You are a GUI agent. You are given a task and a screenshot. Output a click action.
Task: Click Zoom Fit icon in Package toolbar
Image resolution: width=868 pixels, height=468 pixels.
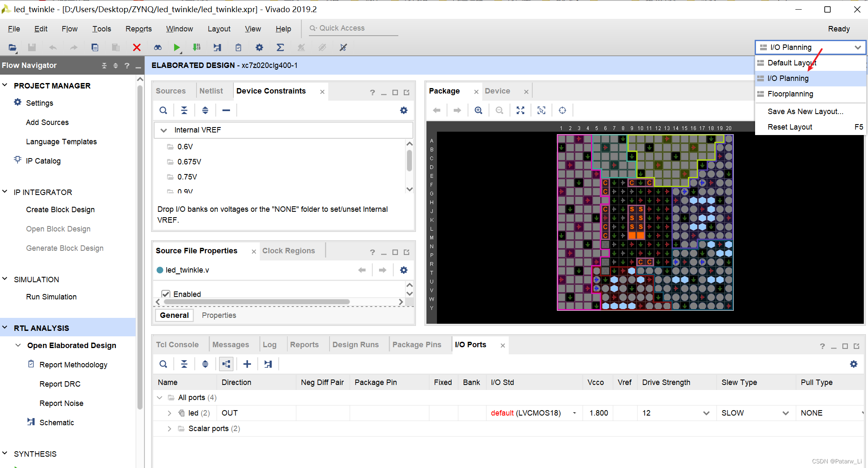click(520, 110)
